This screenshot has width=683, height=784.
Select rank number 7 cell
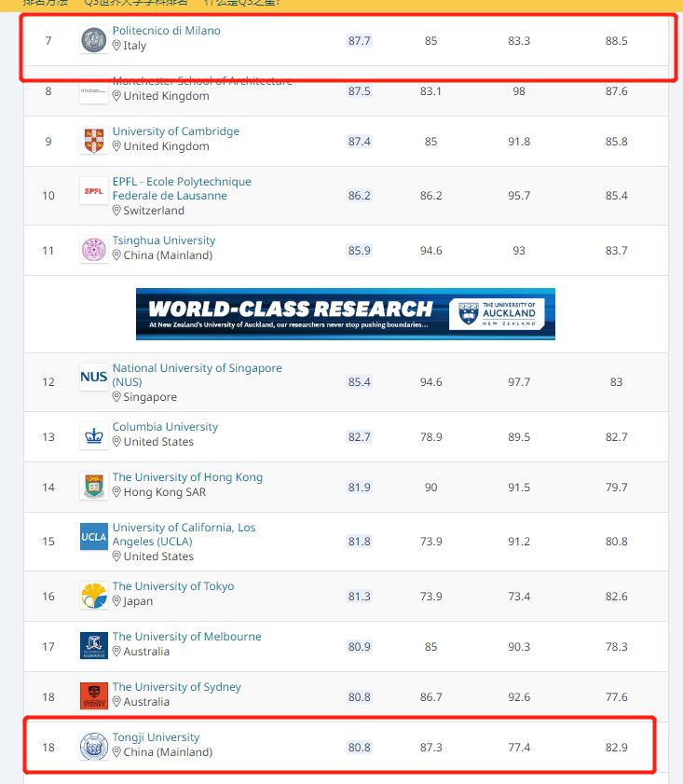point(48,40)
